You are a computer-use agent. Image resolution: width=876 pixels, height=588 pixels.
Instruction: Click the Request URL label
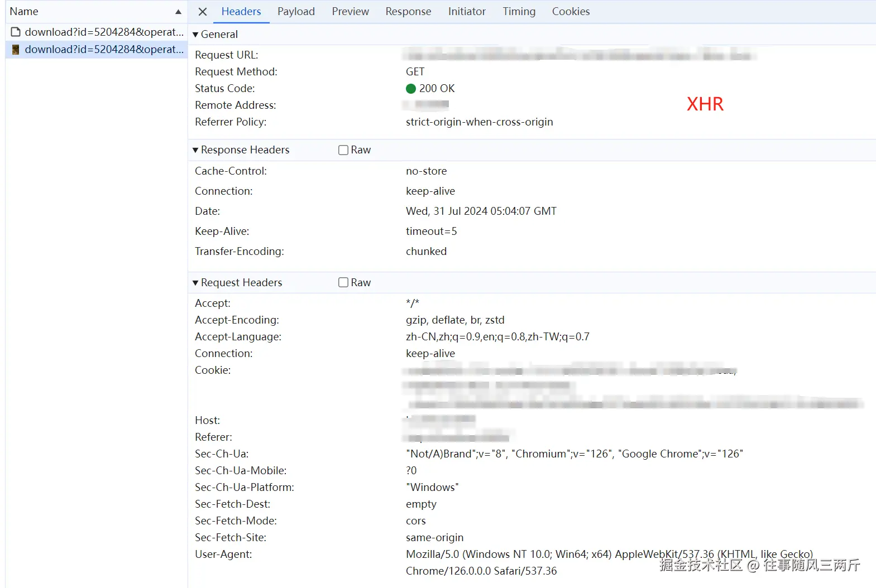(x=226, y=55)
